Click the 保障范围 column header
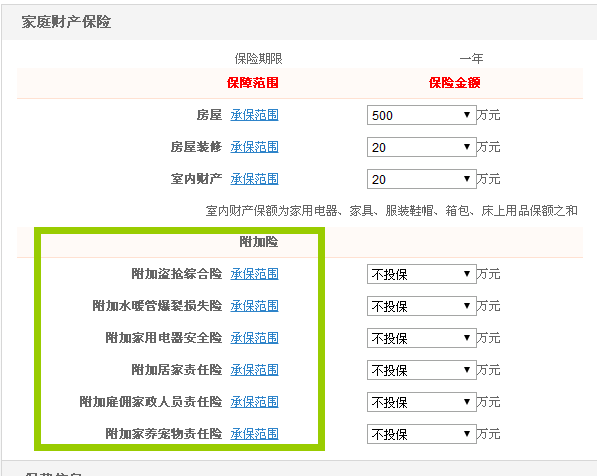Viewport: 597px width, 476px height. (253, 83)
